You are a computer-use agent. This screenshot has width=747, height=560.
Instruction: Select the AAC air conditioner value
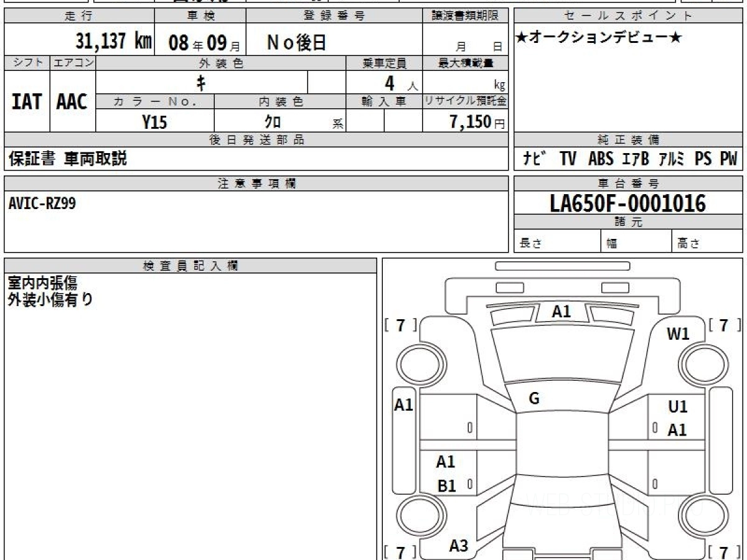point(72,102)
